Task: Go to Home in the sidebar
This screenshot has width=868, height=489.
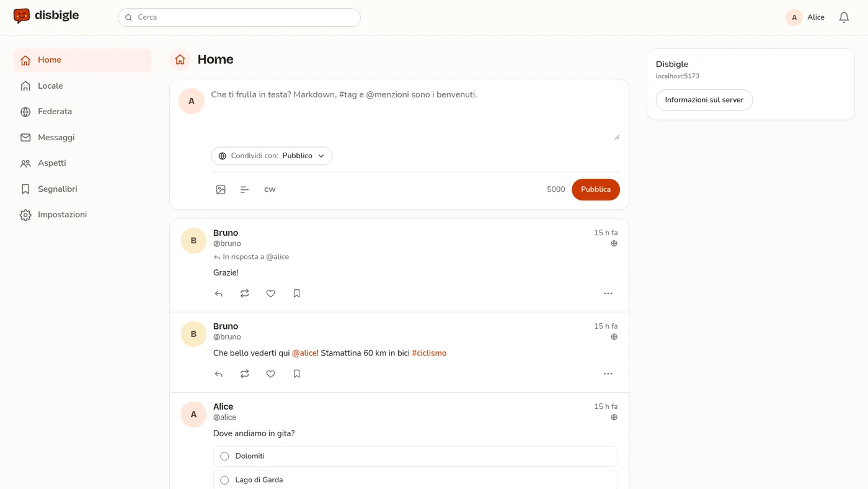Action: coord(82,60)
